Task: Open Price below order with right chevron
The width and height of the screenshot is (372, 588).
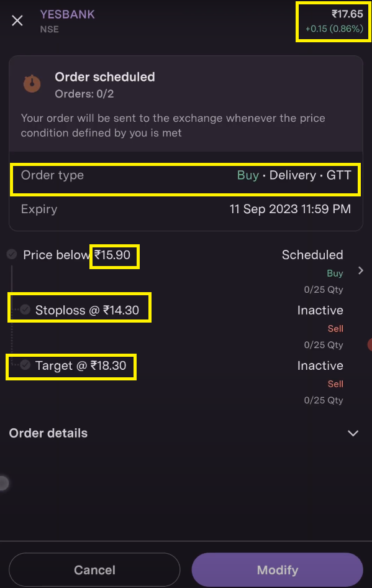Action: click(360, 270)
